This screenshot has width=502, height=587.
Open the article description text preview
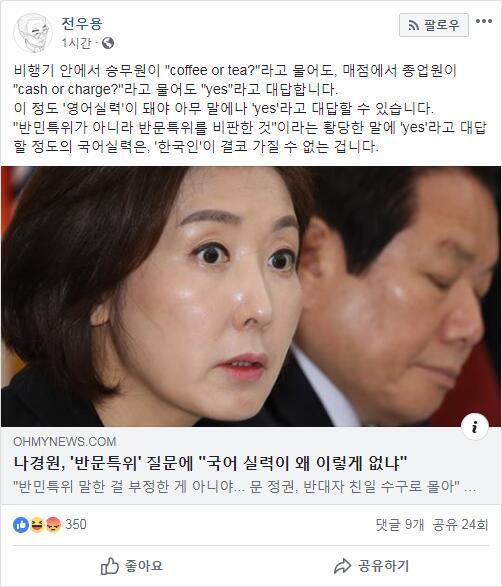[x=244, y=487]
